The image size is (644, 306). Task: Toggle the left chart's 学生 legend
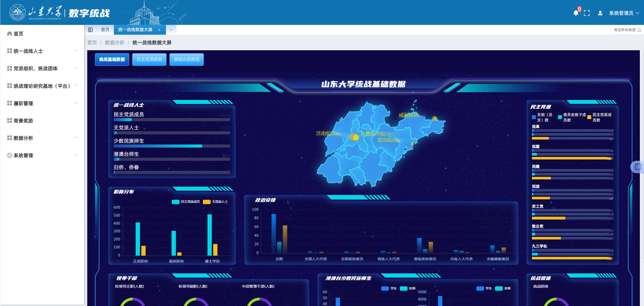click(389, 288)
